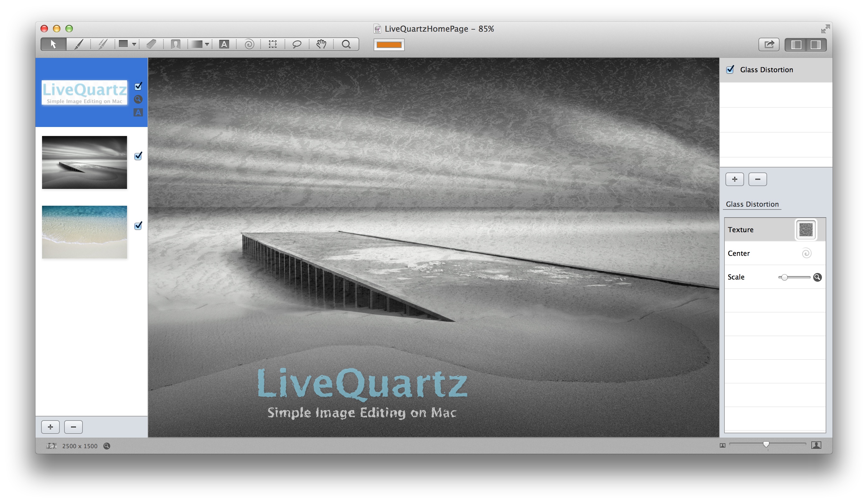Select the magnifier zoom tool
Image resolution: width=868 pixels, height=503 pixels.
[x=346, y=45]
